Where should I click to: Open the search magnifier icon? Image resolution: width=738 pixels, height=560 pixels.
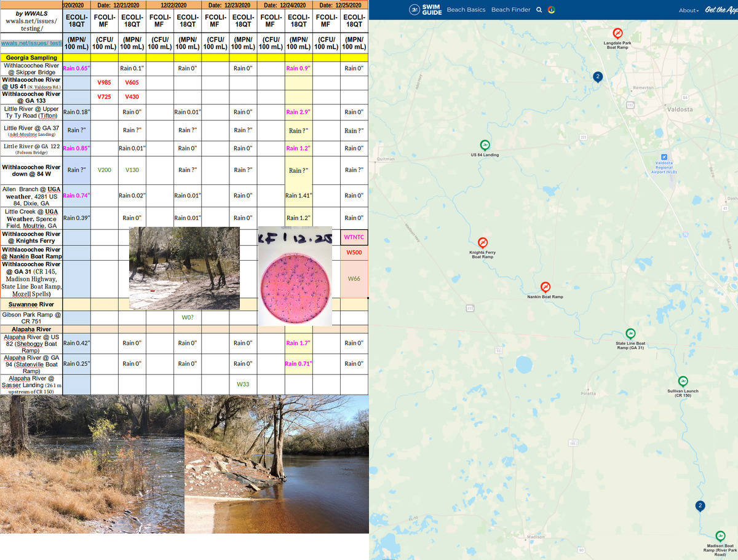[539, 10]
